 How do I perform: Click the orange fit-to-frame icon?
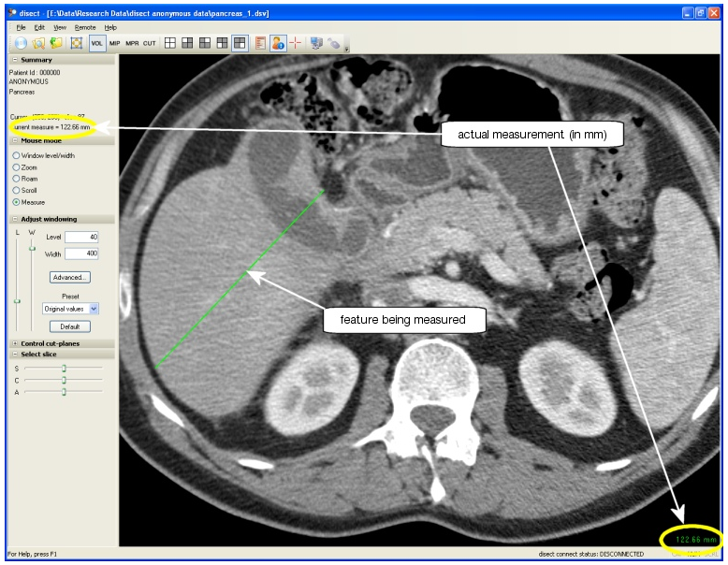click(x=76, y=43)
